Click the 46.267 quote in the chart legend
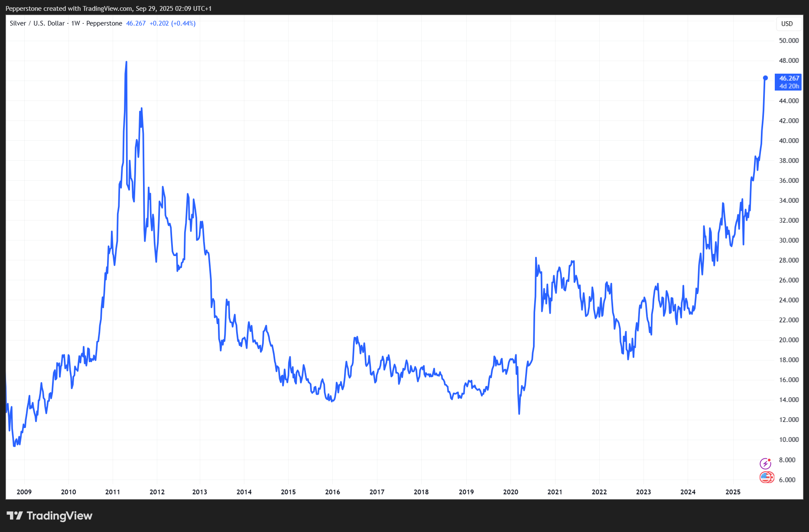The height and width of the screenshot is (532, 809). pyautogui.click(x=136, y=23)
